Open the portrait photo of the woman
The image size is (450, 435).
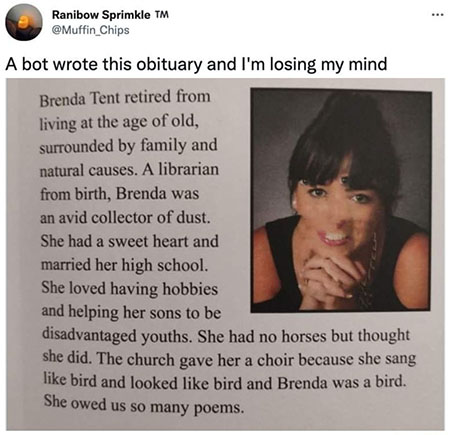(x=341, y=200)
